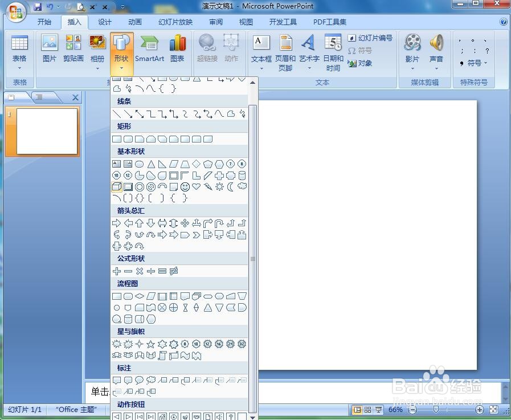Switch to the Review tab
This screenshot has height=420, width=511.
click(216, 22)
